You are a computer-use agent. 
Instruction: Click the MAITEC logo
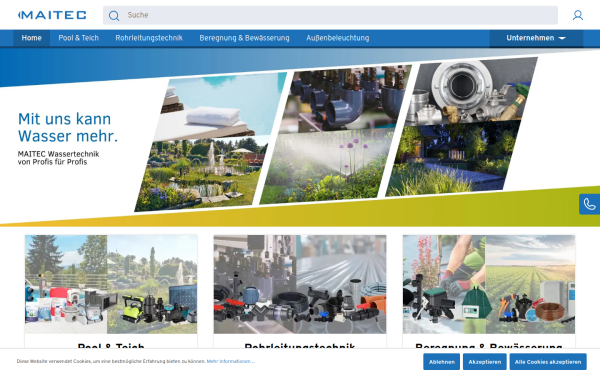pyautogui.click(x=52, y=15)
